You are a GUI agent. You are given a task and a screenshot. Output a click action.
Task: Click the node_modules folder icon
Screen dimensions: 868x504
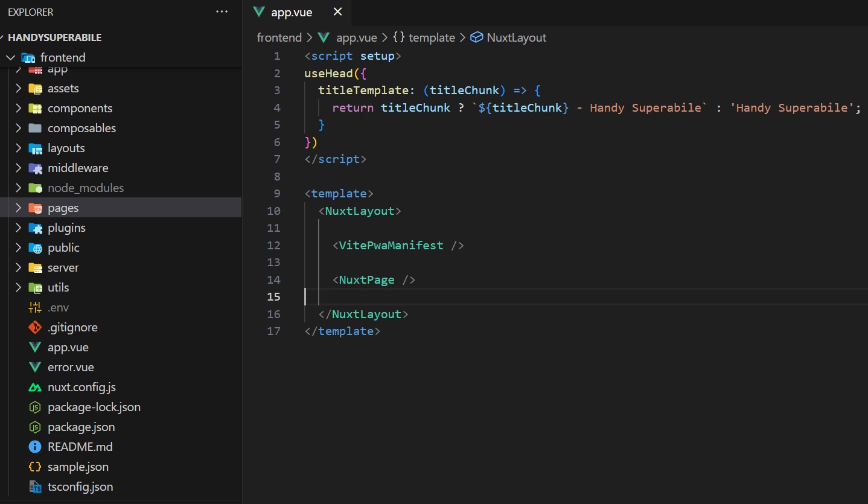[x=35, y=188]
